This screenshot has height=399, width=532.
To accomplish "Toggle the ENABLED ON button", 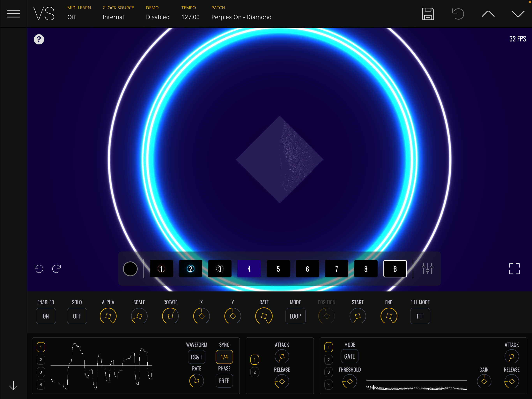I will [x=46, y=316].
